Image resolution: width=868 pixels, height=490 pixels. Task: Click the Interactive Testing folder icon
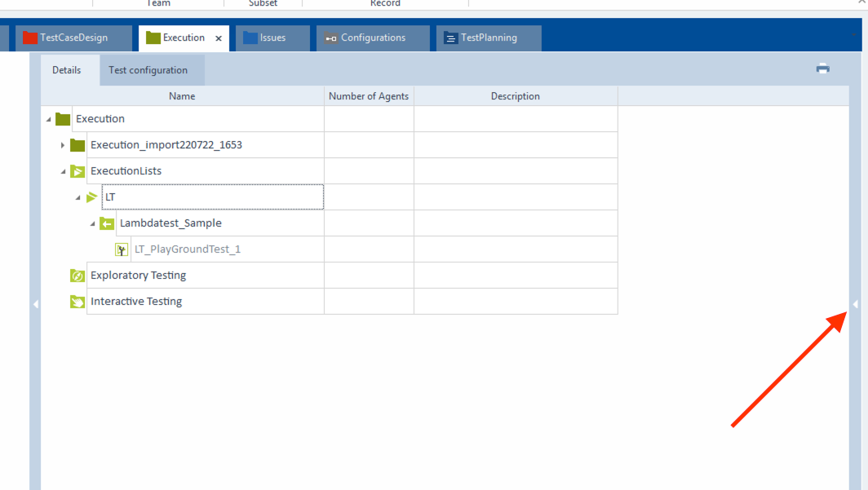pyautogui.click(x=77, y=302)
